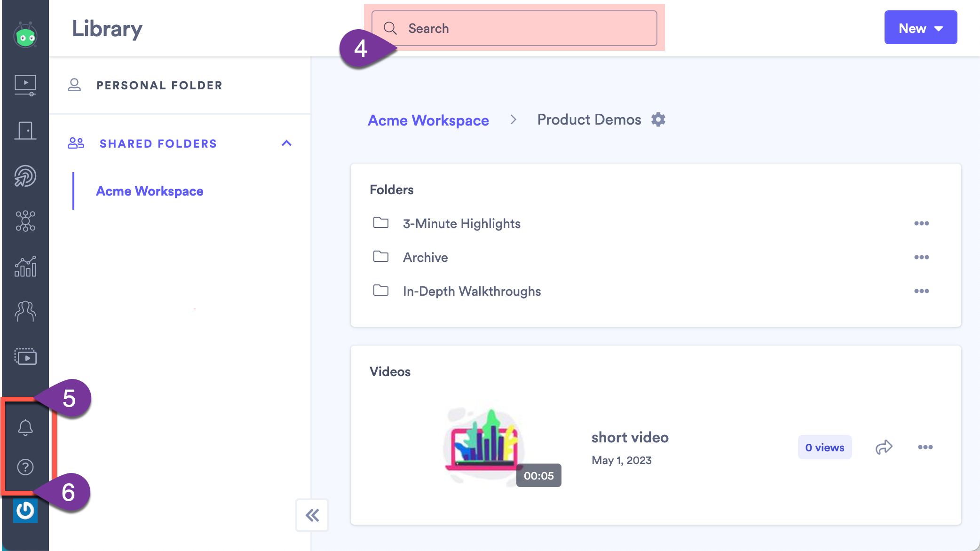The width and height of the screenshot is (980, 551).
Task: Collapse the sidebar with double chevron button
Action: click(x=312, y=515)
